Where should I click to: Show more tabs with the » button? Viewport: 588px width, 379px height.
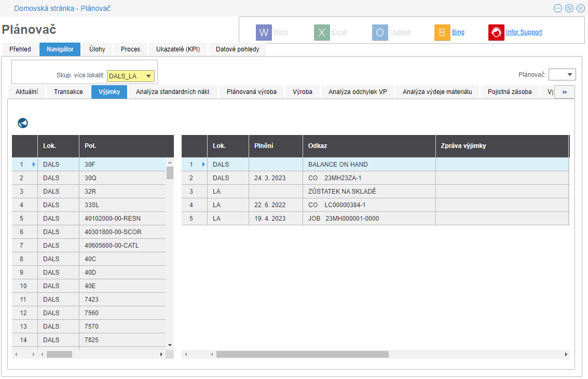564,92
